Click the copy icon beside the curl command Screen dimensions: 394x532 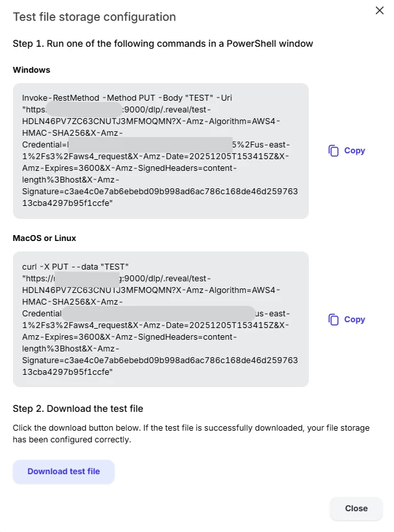point(333,320)
